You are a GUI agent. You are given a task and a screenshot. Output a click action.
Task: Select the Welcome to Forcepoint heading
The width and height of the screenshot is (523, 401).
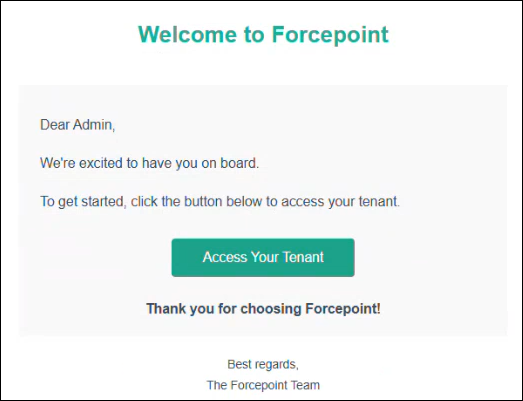coord(263,34)
